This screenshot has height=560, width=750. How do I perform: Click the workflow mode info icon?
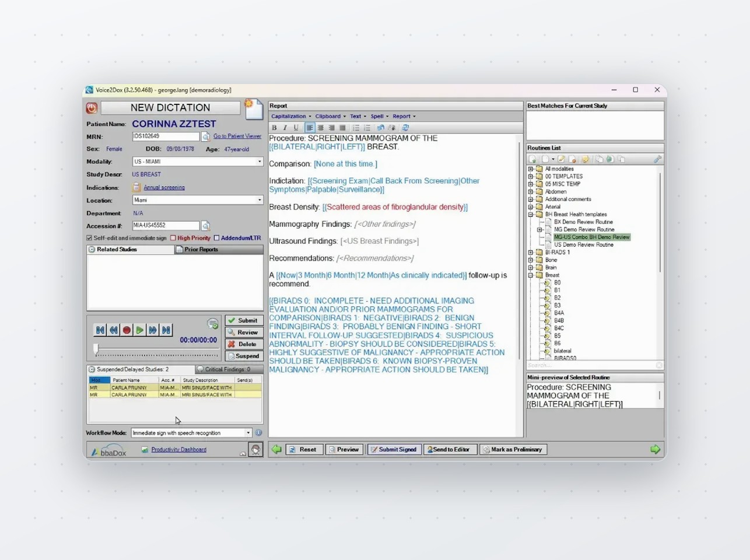258,433
